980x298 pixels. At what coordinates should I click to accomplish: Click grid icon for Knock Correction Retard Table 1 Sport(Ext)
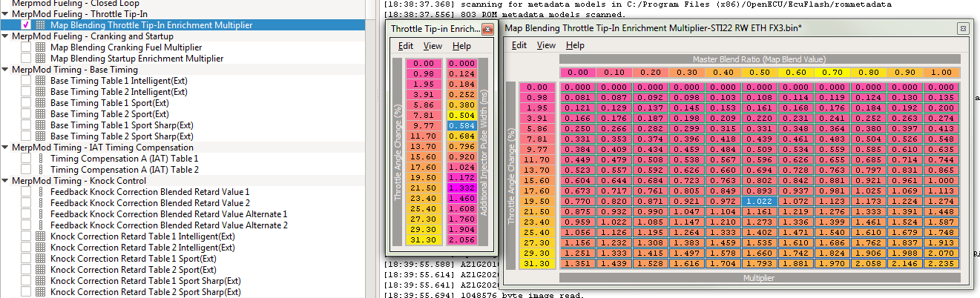[41, 259]
